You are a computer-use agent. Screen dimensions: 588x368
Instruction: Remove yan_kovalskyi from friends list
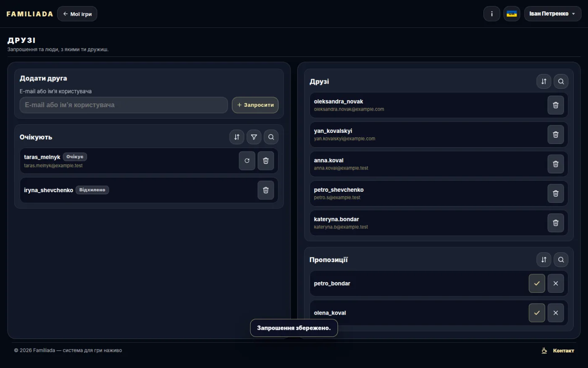(x=556, y=135)
